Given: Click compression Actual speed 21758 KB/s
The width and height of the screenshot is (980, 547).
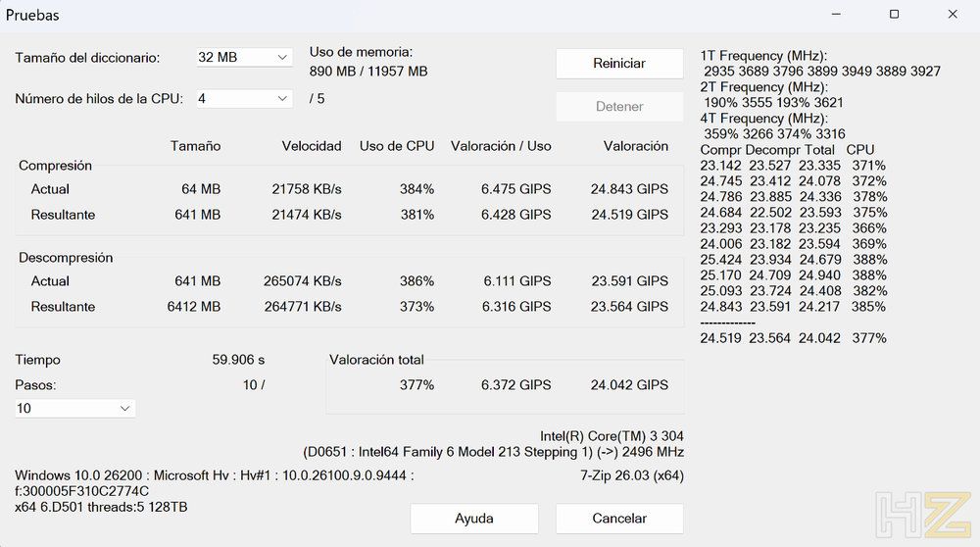Looking at the screenshot, I should coord(306,189).
